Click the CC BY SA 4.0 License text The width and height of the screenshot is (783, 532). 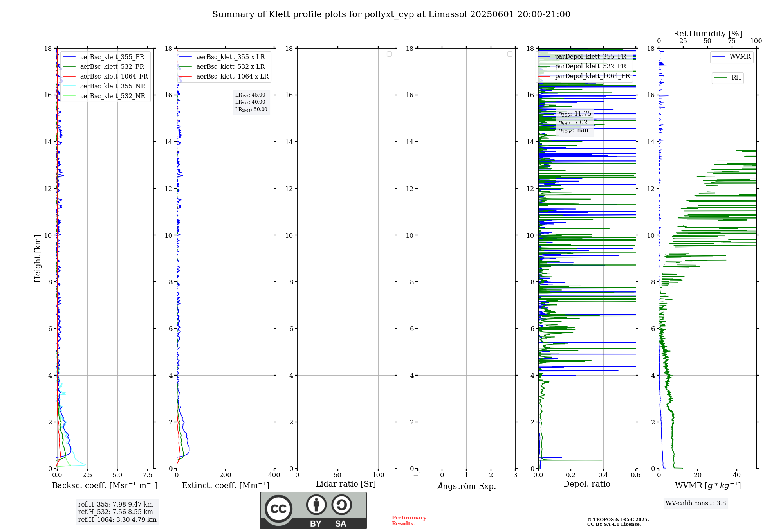[614, 525]
